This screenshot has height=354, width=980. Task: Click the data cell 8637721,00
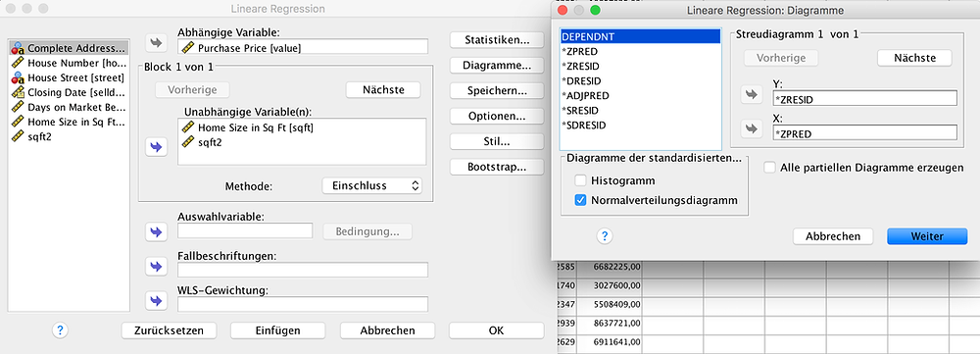coord(610,324)
